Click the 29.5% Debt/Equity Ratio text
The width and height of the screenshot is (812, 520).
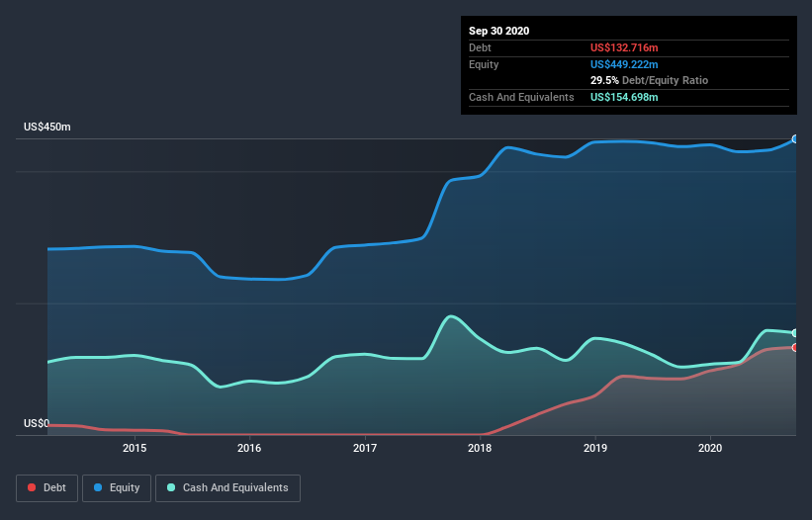(649, 80)
